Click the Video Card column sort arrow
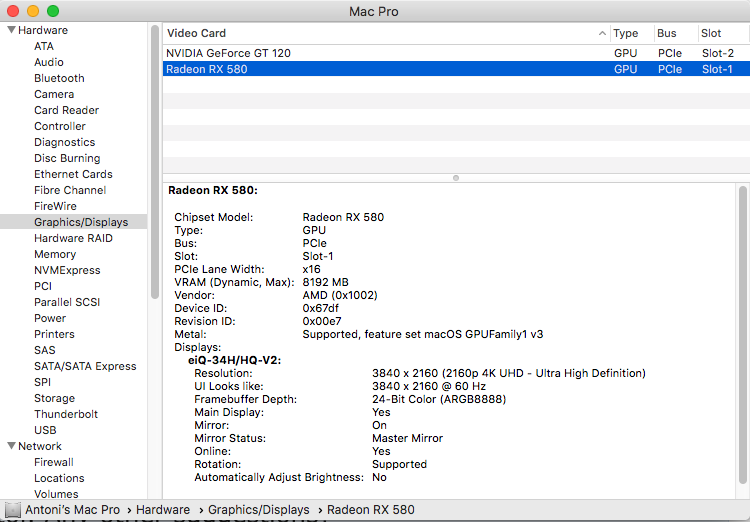Screen dimensions: 750x522 [x=602, y=33]
